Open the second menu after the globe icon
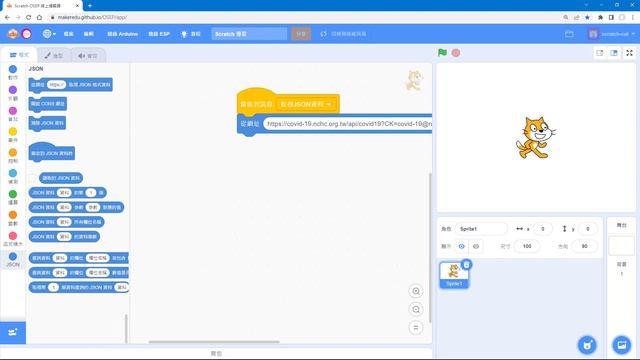Image resolution: width=640 pixels, height=360 pixels. pos(89,34)
